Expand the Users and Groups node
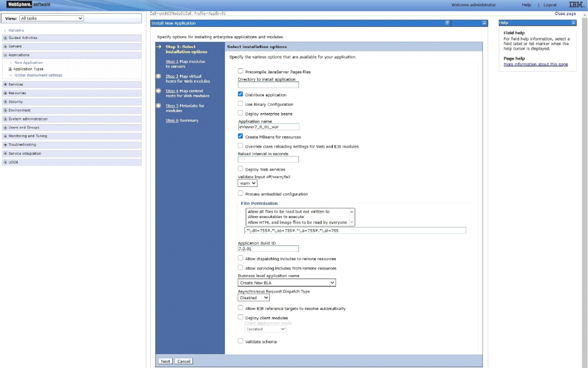This screenshot has height=368, width=588. click(5, 128)
